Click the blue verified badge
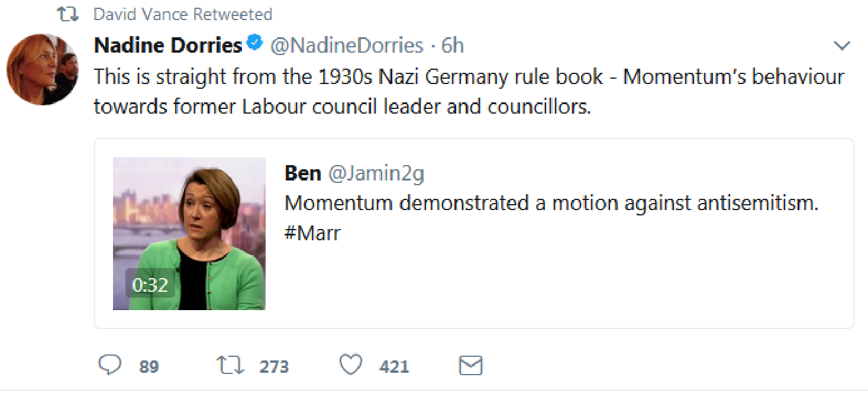The image size is (868, 403). click(x=255, y=44)
